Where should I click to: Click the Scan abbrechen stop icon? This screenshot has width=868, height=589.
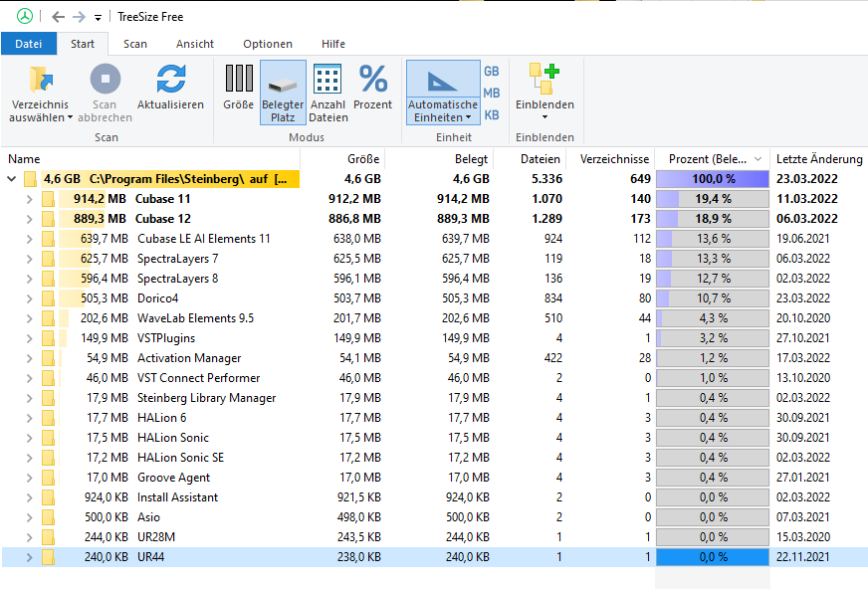[x=105, y=80]
